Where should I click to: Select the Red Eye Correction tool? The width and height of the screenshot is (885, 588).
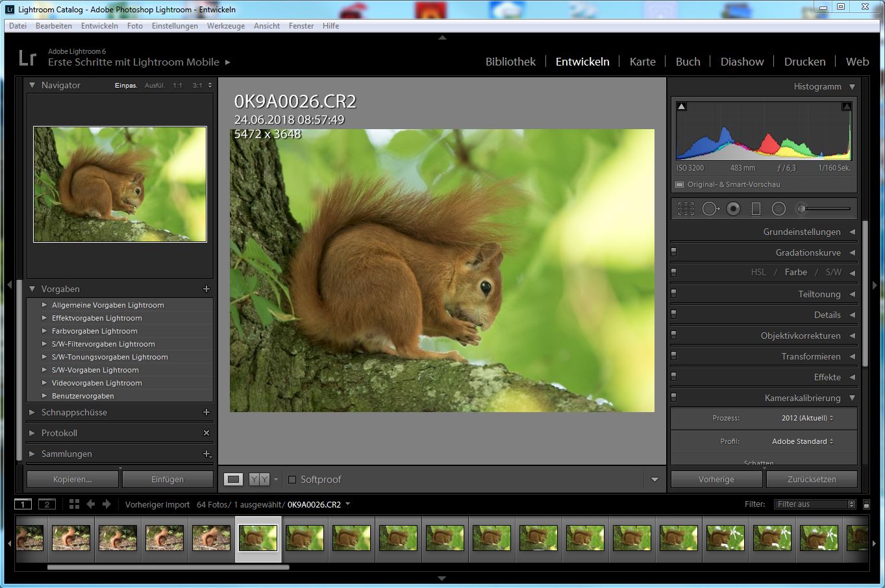(733, 209)
